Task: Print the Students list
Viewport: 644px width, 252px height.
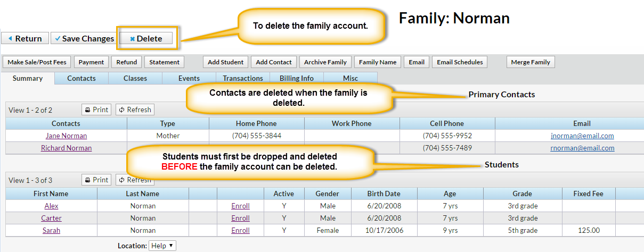Action: [x=96, y=180]
